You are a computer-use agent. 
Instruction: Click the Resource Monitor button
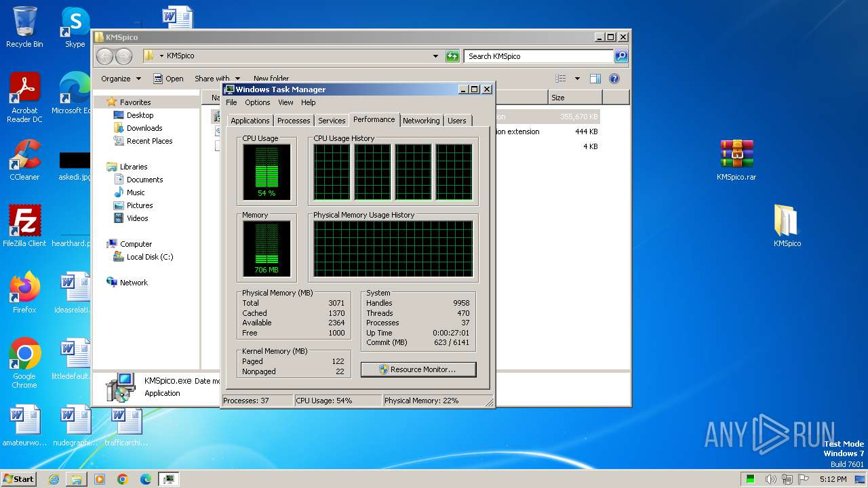[418, 369]
